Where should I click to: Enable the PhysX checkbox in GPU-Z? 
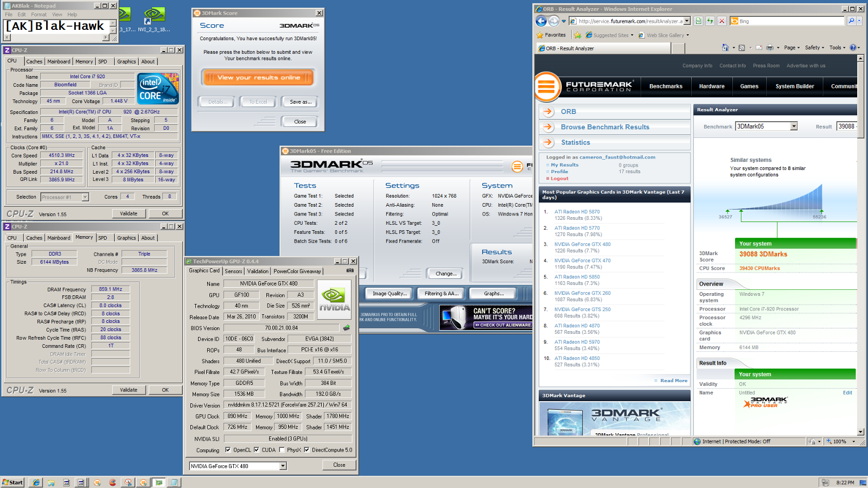click(282, 449)
